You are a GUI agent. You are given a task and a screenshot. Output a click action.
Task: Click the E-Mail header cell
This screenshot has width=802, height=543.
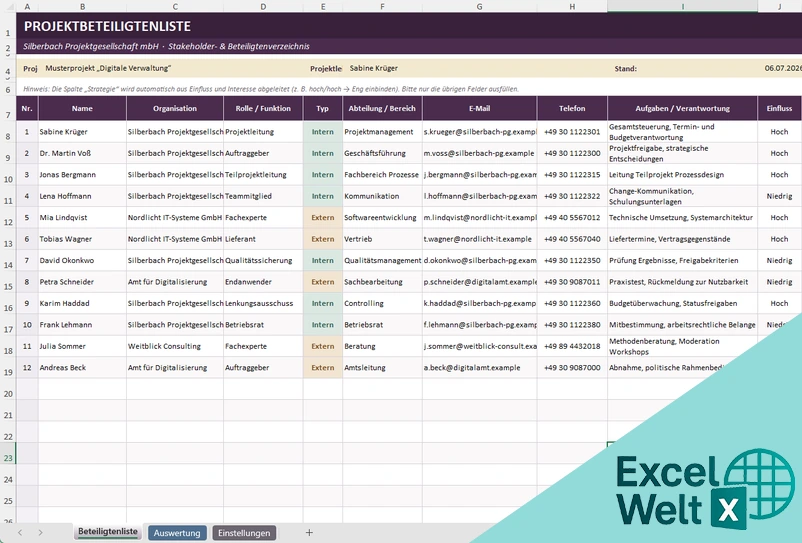pos(479,108)
